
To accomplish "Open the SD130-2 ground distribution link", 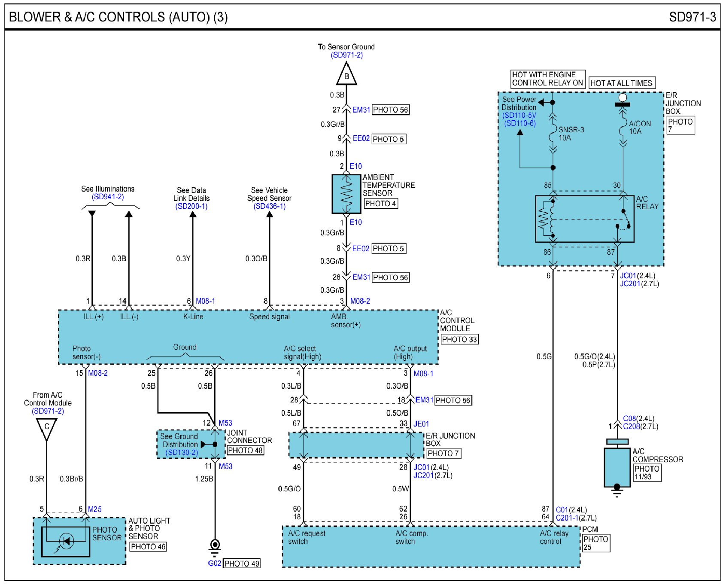I will pyautogui.click(x=182, y=453).
